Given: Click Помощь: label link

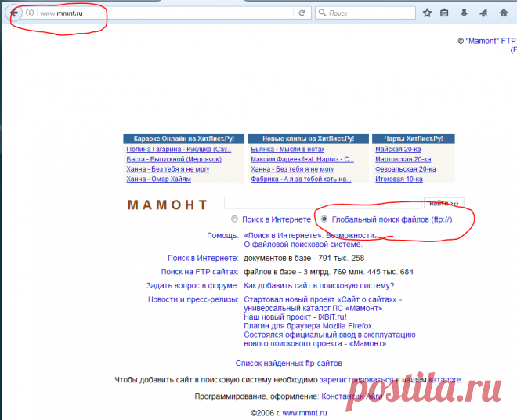Looking at the screenshot, I should tap(222, 236).
